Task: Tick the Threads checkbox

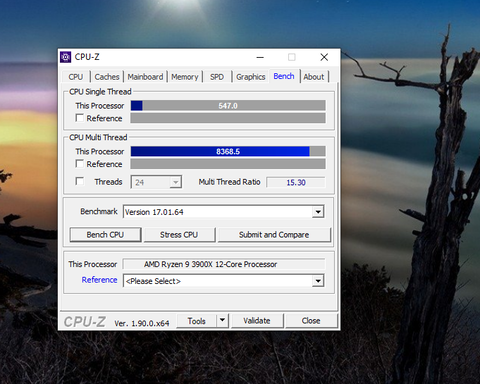Action: tap(80, 181)
